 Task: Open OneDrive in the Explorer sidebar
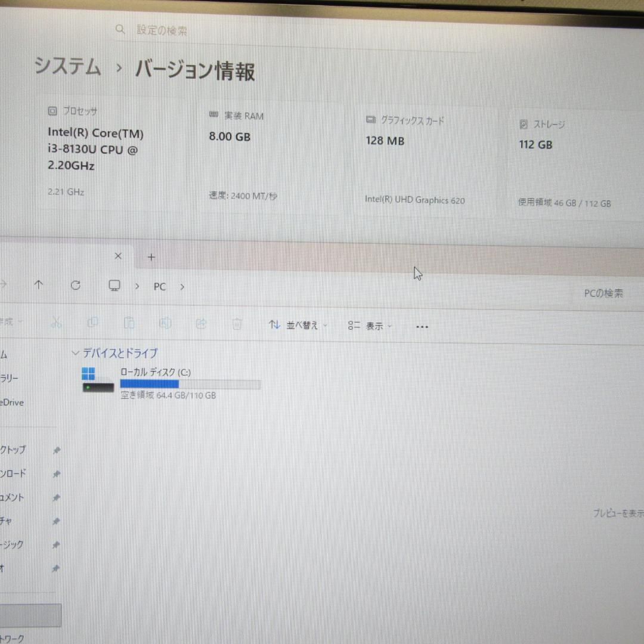(x=12, y=402)
